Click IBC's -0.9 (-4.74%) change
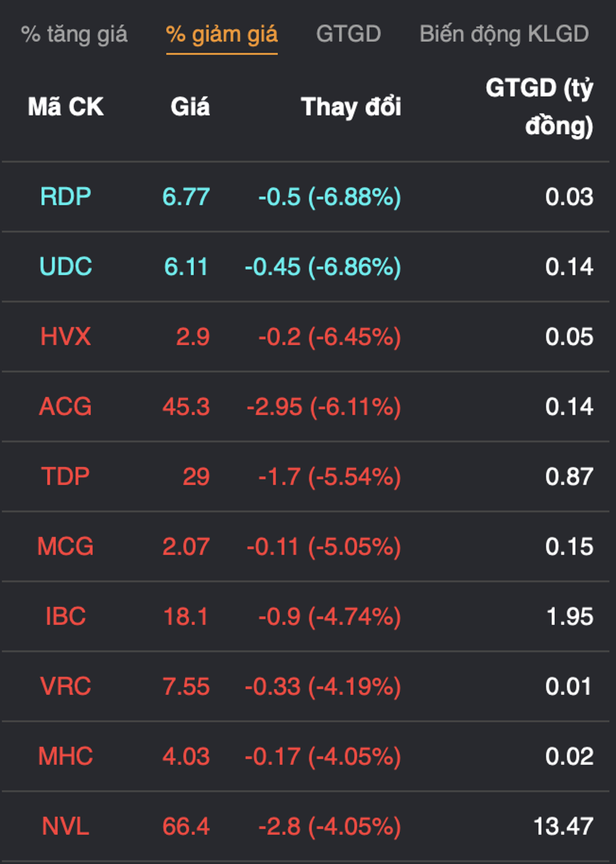The height and width of the screenshot is (864, 616). pos(329,617)
